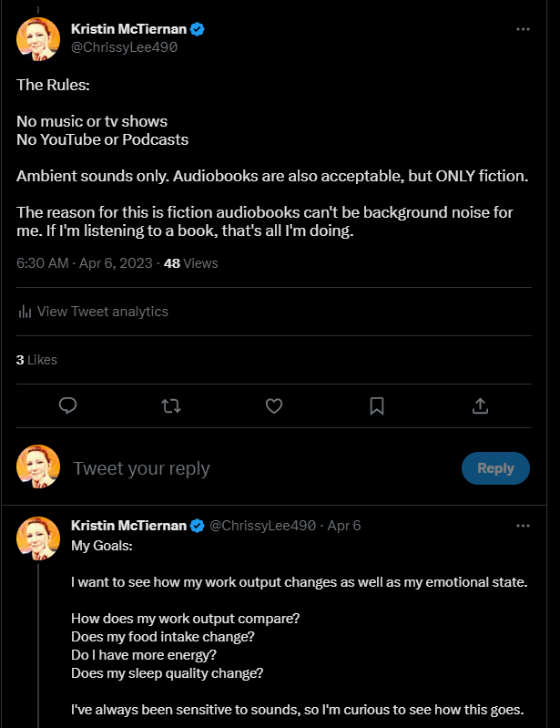Click verified badge beside main tweet author
The height and width of the screenshot is (728, 560).
pyautogui.click(x=198, y=29)
